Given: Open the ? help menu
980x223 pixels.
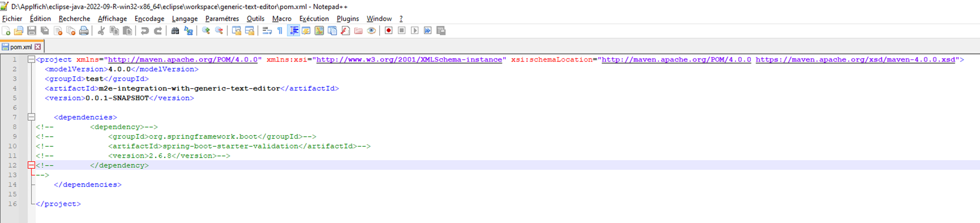Looking at the screenshot, I should (401, 19).
